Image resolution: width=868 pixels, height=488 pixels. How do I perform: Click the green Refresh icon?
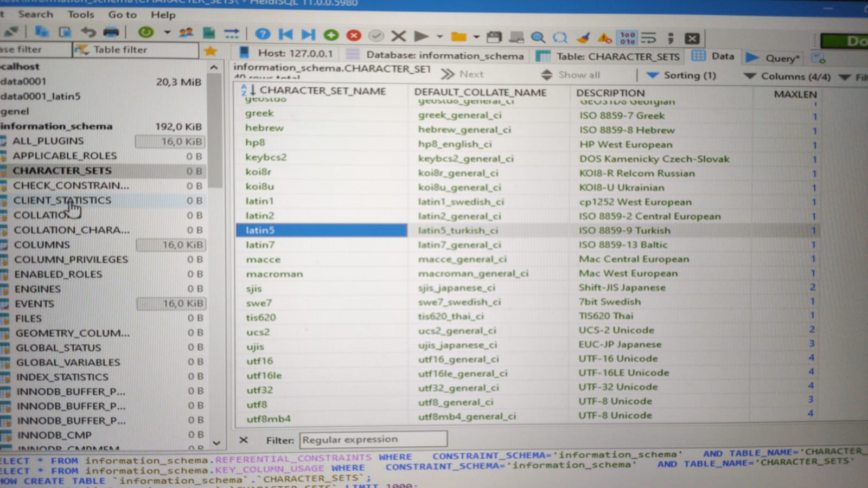145,32
